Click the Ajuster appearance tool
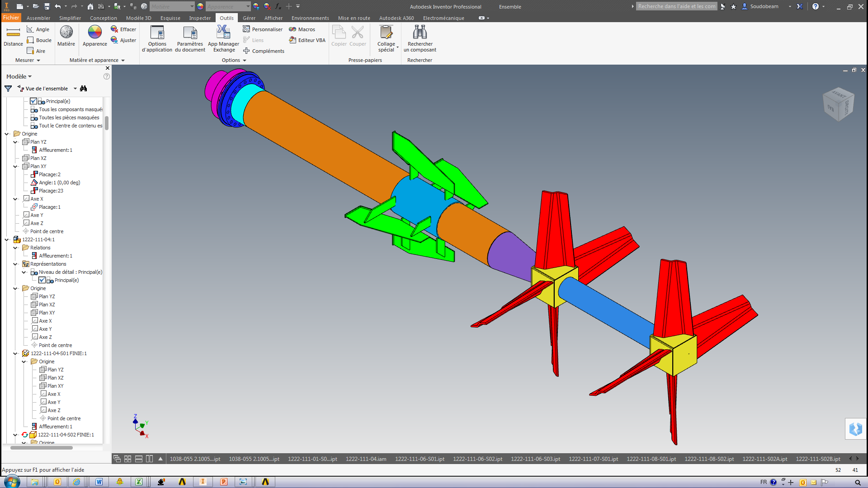868x488 pixels. tap(123, 40)
